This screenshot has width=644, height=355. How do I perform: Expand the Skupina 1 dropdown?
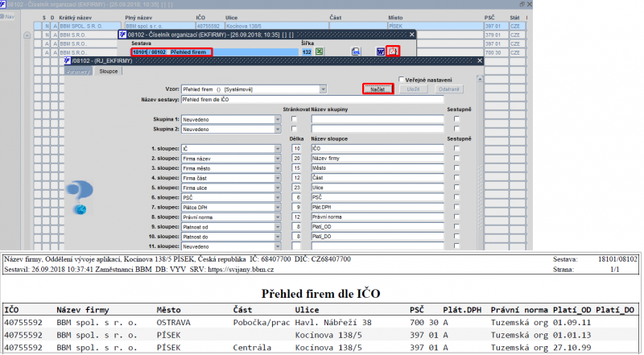278,119
